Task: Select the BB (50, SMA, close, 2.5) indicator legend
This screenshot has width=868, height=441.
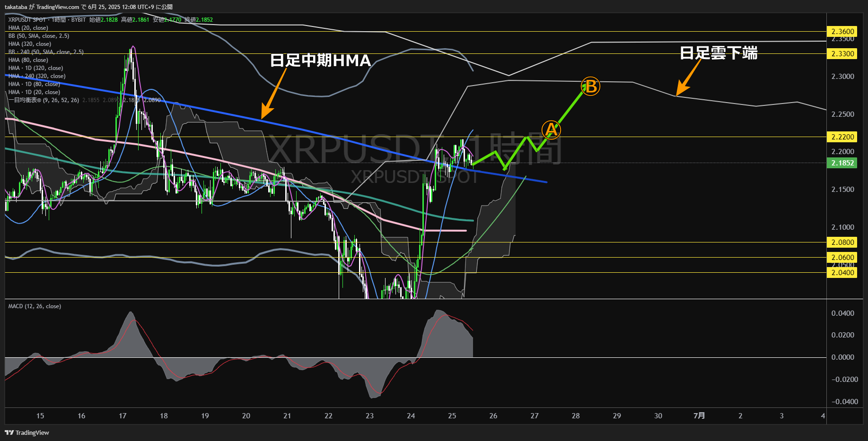Action: (x=39, y=36)
